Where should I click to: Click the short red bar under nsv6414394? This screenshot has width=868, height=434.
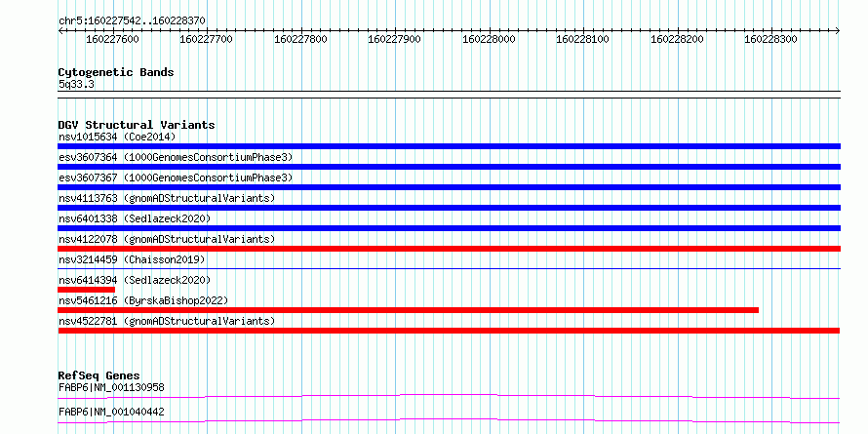pyautogui.click(x=87, y=290)
